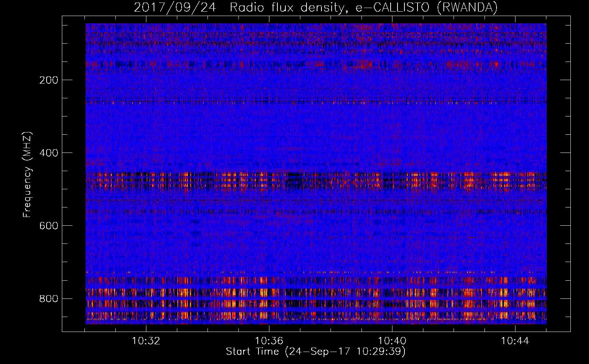Select the 'Frequency (MHZ)' axis title
The image size is (589, 364).
(x=27, y=175)
